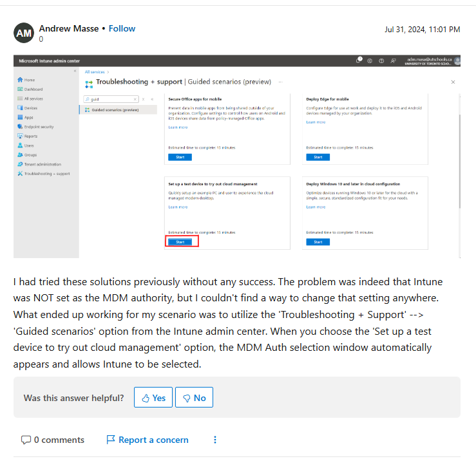Click the notifications bell in Intune header
Screen dimensions: 476x459
[359, 60]
